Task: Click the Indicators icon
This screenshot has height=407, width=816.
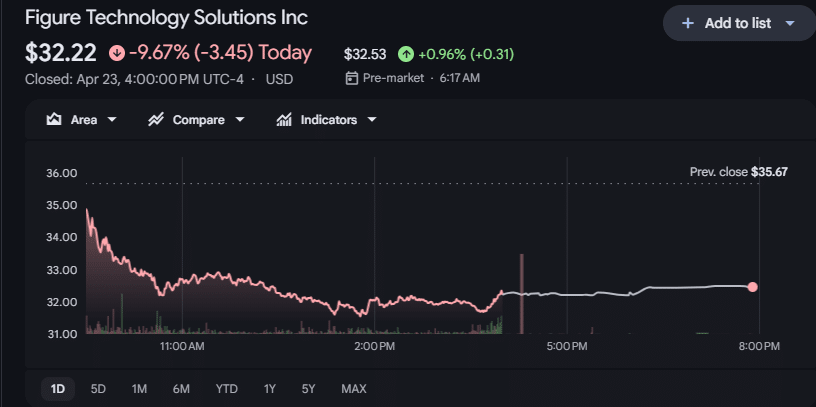Action: click(284, 120)
